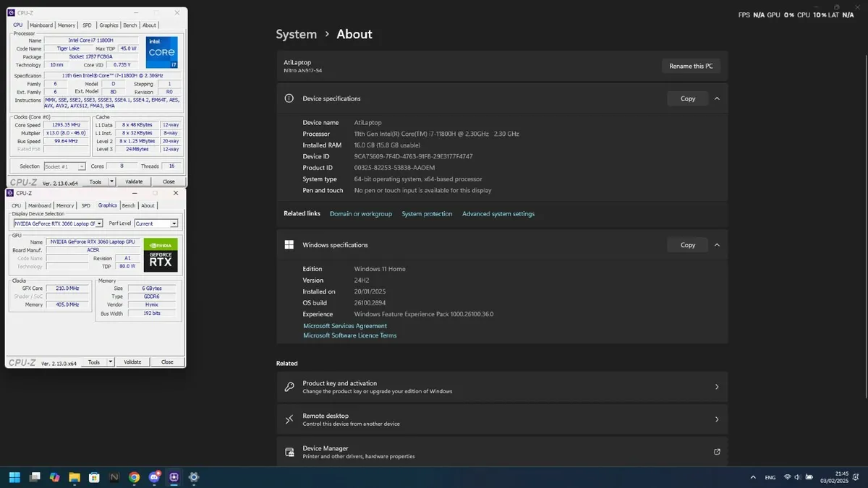Select CPU tab in lower CPU-Z window
Image resolution: width=868 pixels, height=488 pixels.
tap(17, 205)
